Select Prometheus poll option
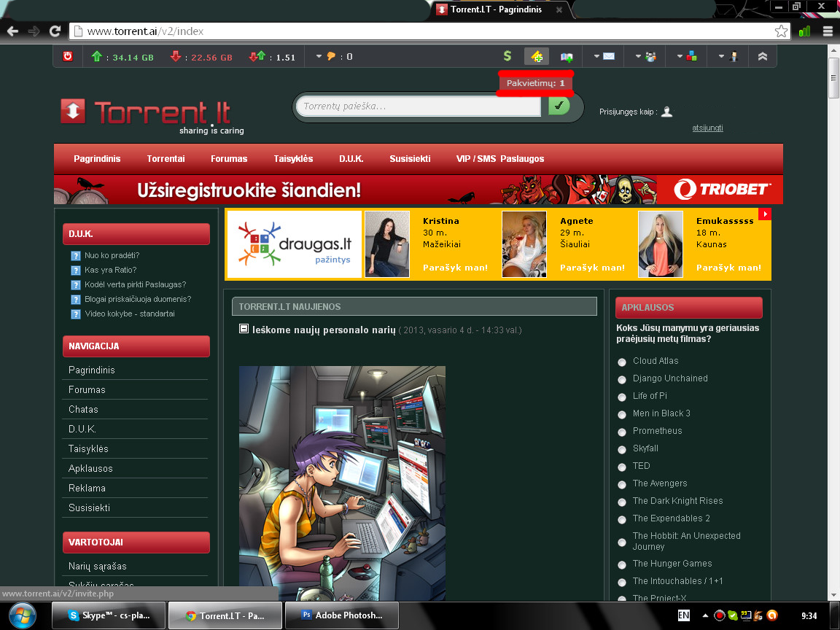This screenshot has width=840, height=630. click(622, 432)
